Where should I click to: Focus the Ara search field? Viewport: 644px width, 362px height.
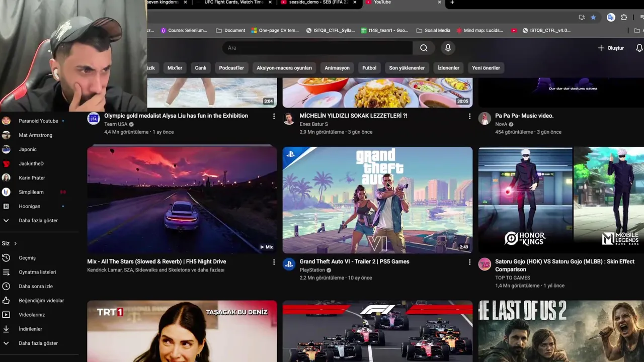(317, 48)
